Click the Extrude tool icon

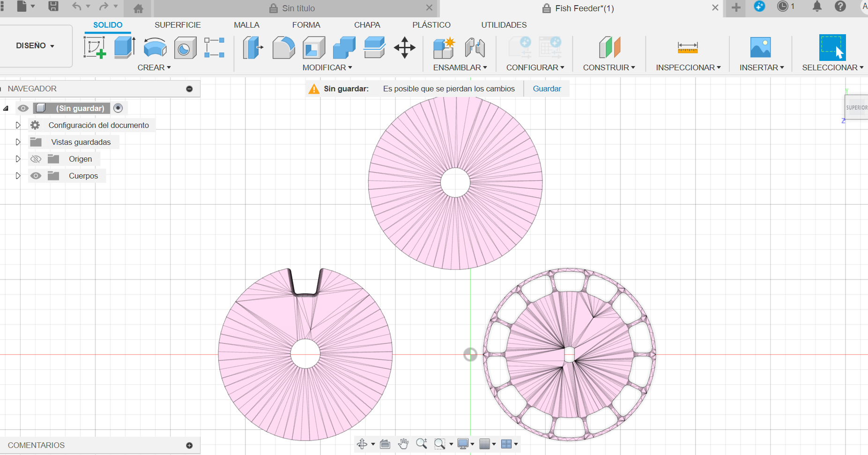(x=125, y=48)
